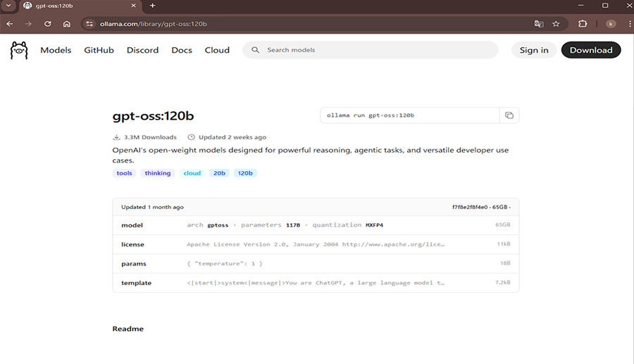The height and width of the screenshot is (364, 634).
Task: Open the browser extensions puzzle icon
Action: pos(583,23)
